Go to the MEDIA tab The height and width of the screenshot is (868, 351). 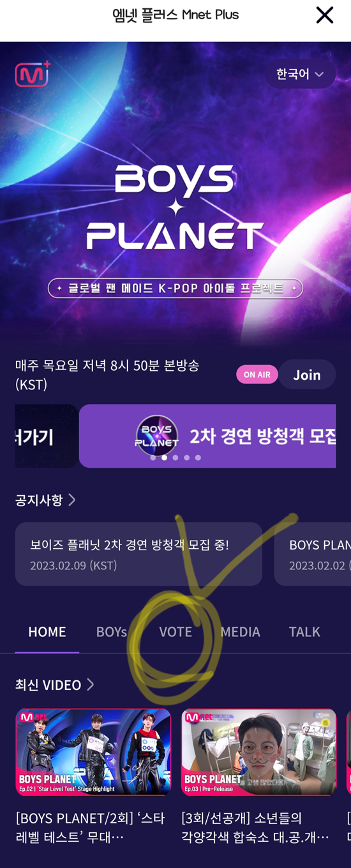[x=240, y=632]
